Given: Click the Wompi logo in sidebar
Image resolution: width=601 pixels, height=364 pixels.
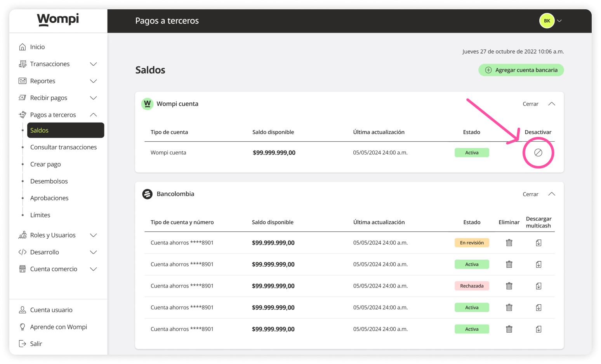Looking at the screenshot, I should (58, 19).
